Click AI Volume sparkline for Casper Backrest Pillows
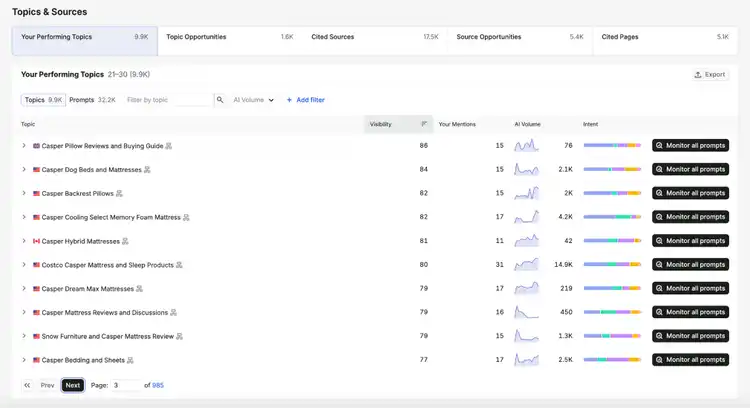750x408 pixels. tap(526, 193)
